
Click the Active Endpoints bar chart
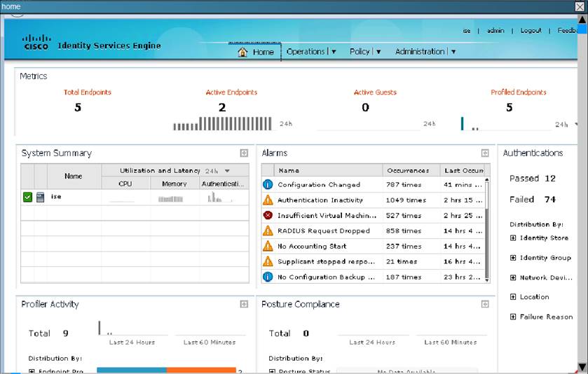click(x=223, y=124)
